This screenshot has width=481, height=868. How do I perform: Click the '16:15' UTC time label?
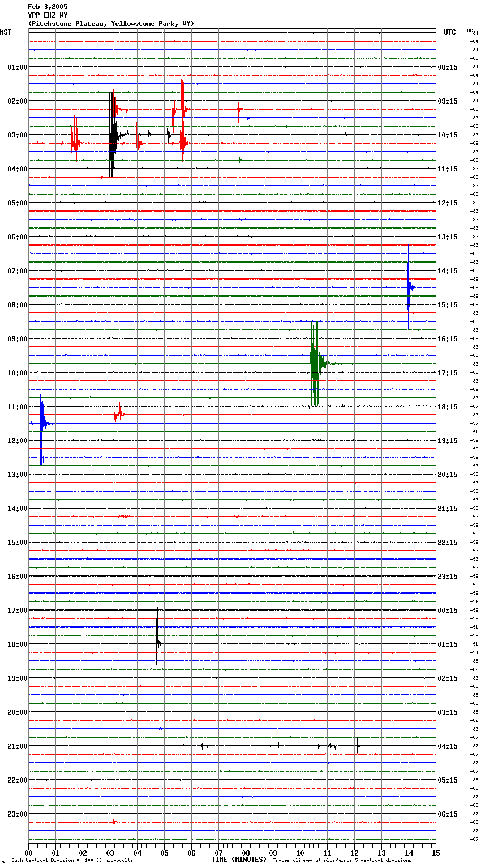(448, 339)
